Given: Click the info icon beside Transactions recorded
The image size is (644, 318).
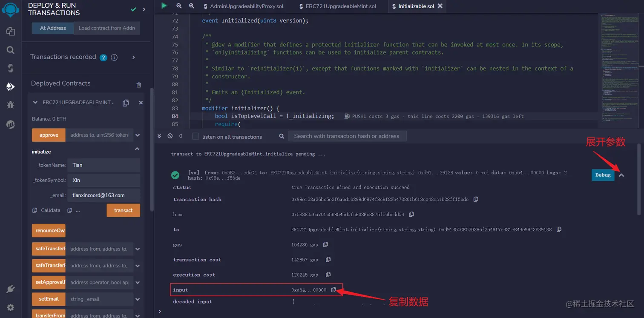Looking at the screenshot, I should point(114,57).
